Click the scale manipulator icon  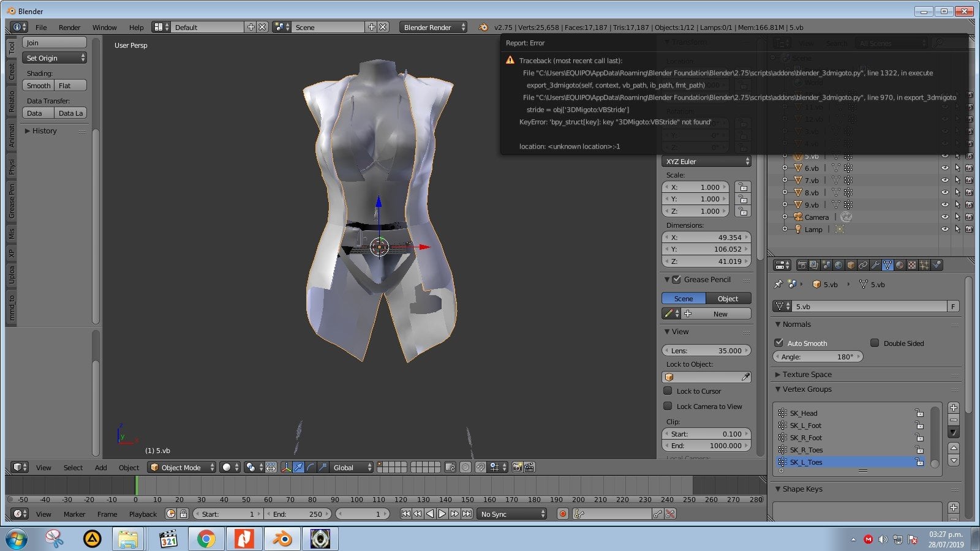click(x=323, y=467)
